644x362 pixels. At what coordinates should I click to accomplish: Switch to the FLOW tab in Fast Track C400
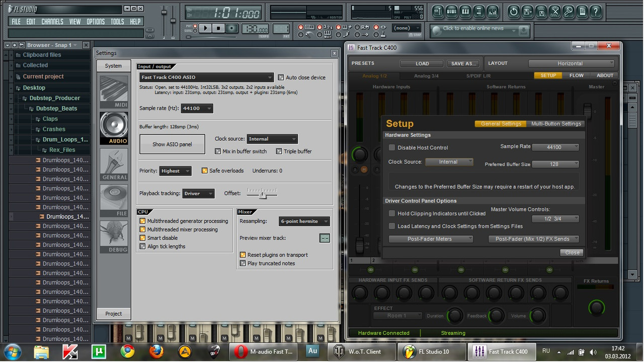click(x=577, y=75)
